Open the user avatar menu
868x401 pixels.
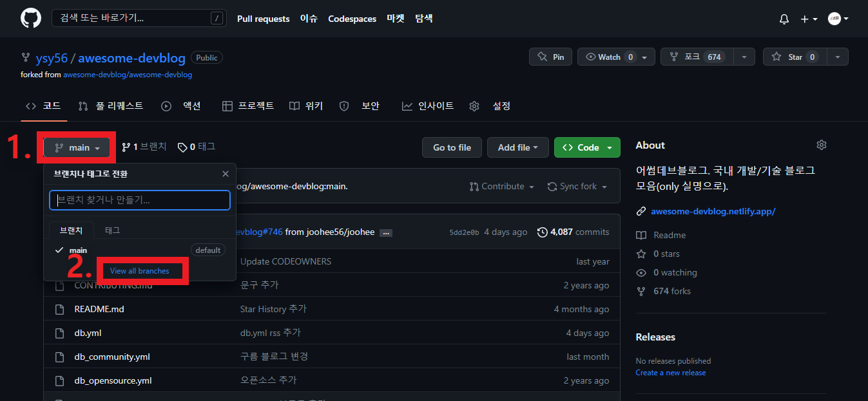click(x=838, y=19)
